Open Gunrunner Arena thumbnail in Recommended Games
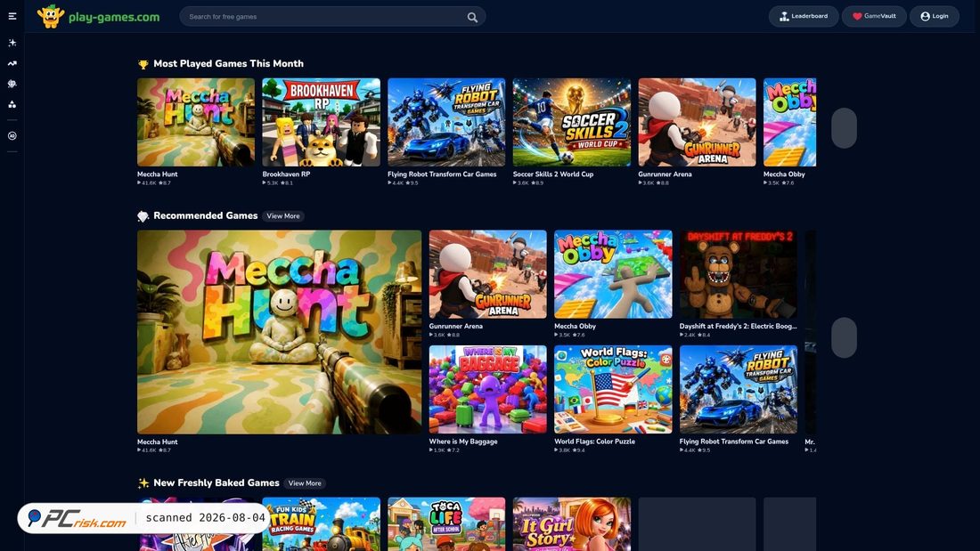The width and height of the screenshot is (980, 551). pyautogui.click(x=487, y=274)
